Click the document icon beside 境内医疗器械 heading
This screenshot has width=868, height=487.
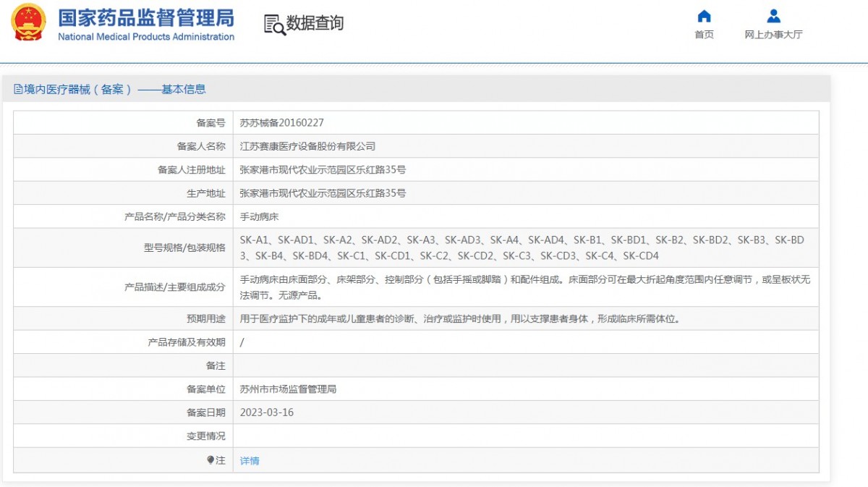click(x=19, y=90)
